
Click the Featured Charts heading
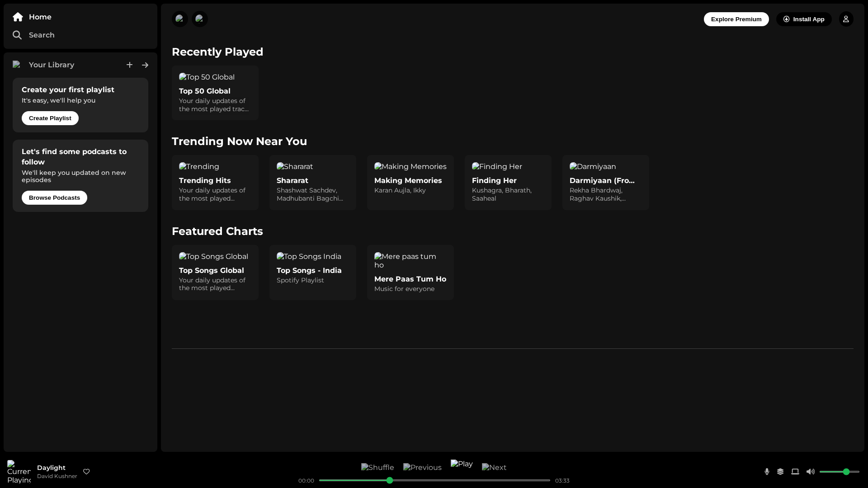(x=217, y=231)
